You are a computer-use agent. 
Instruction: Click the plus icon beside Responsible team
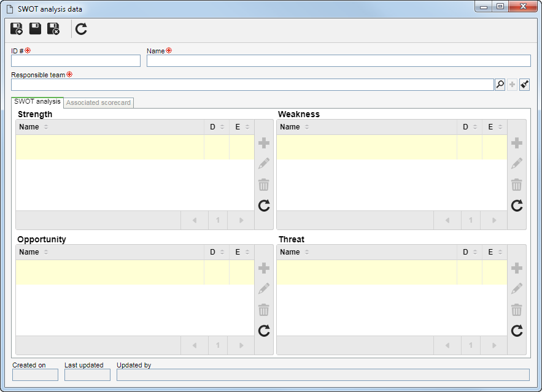(x=513, y=85)
